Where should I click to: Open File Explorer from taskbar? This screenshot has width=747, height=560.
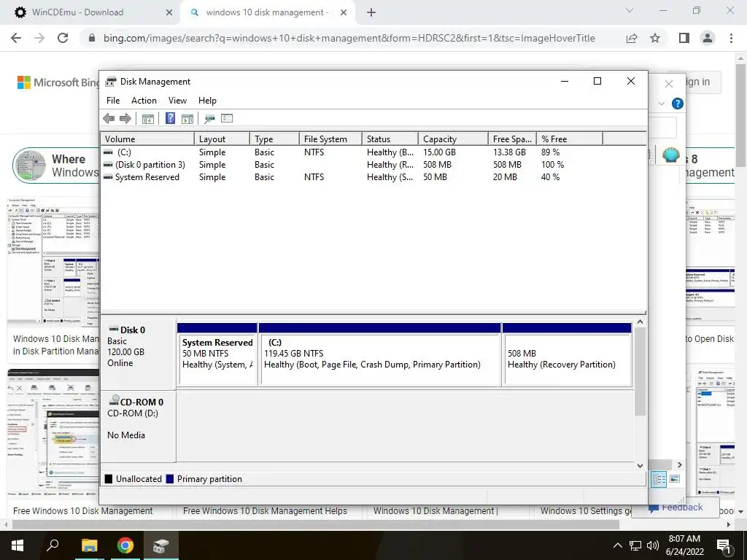(89, 545)
